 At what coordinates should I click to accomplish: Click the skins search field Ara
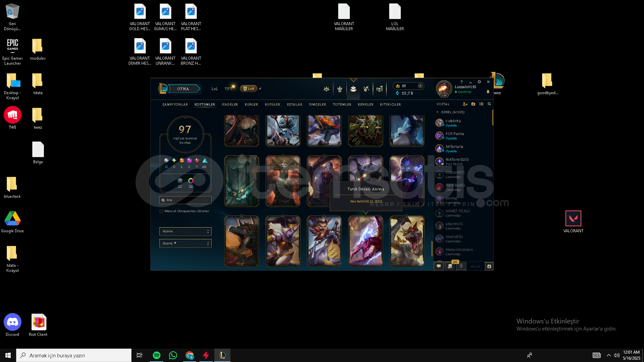[x=185, y=200]
